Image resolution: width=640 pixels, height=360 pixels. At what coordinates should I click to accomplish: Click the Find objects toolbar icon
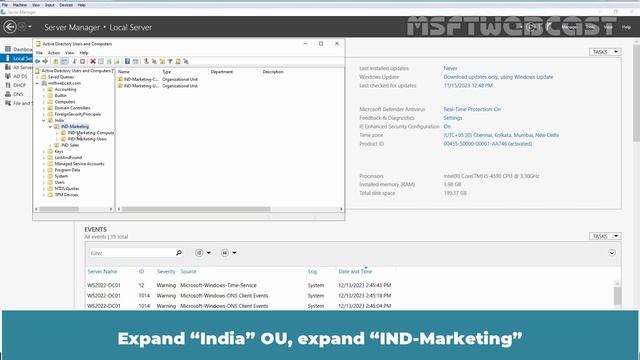point(178,61)
